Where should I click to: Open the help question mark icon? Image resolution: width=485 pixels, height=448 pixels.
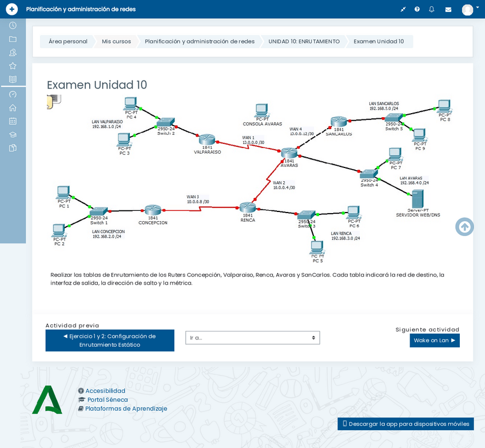pyautogui.click(x=417, y=9)
